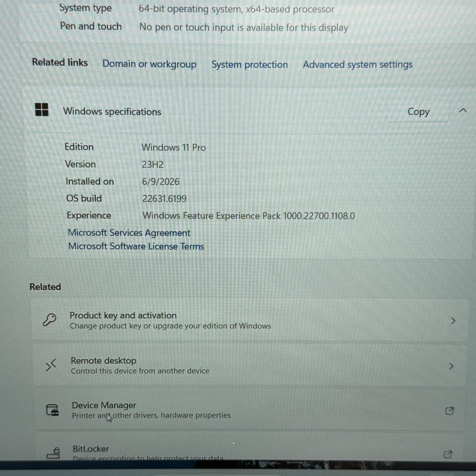Select the Remote desktop title

coord(103,360)
